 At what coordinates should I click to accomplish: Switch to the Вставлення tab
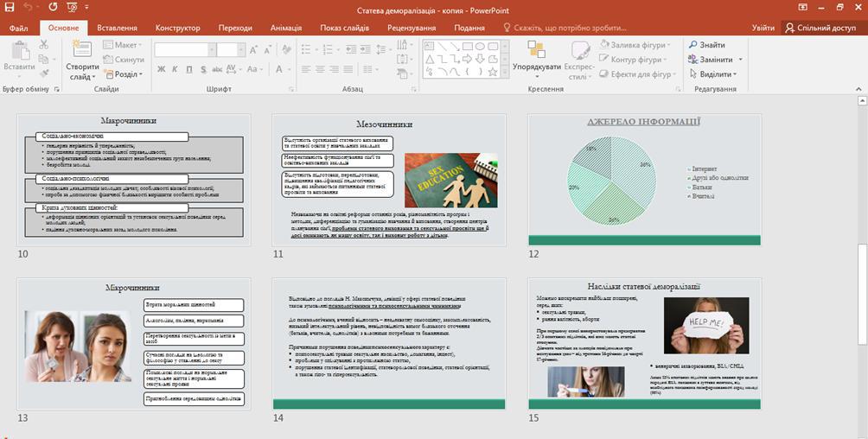tap(117, 28)
